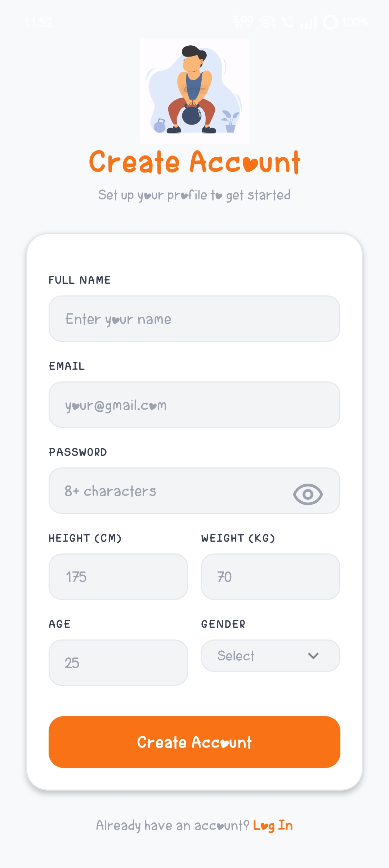Tap the status bar clock time
The height and width of the screenshot is (868, 389).
[39, 22]
